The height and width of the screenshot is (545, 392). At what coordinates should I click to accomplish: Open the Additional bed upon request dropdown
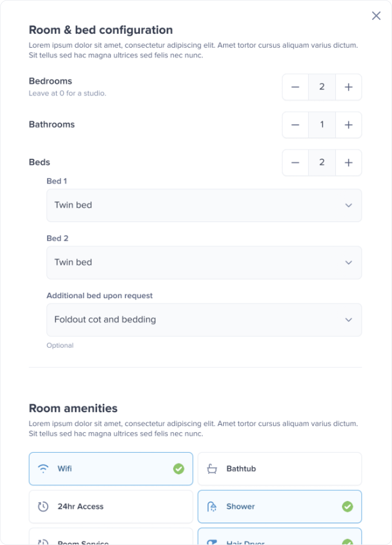204,320
